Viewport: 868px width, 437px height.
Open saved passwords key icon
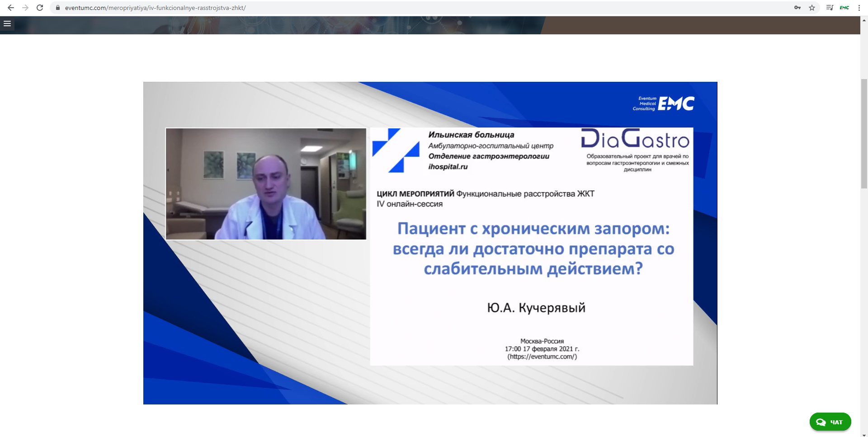797,8
